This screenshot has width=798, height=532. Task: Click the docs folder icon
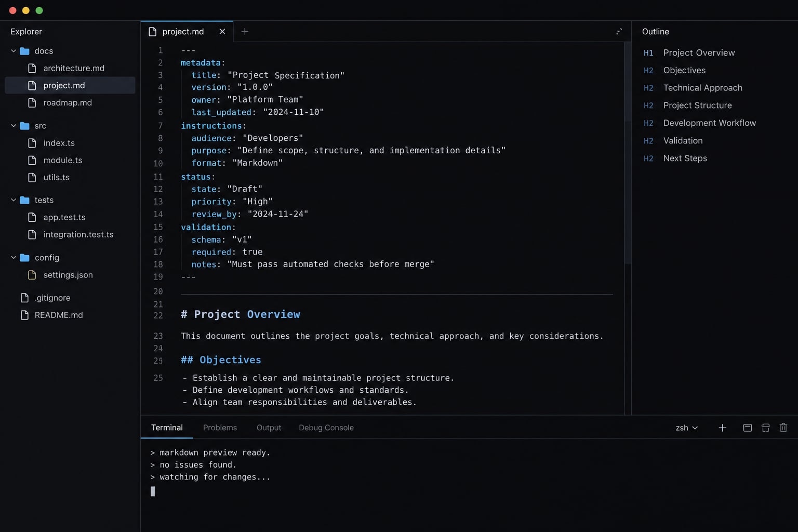click(x=24, y=51)
